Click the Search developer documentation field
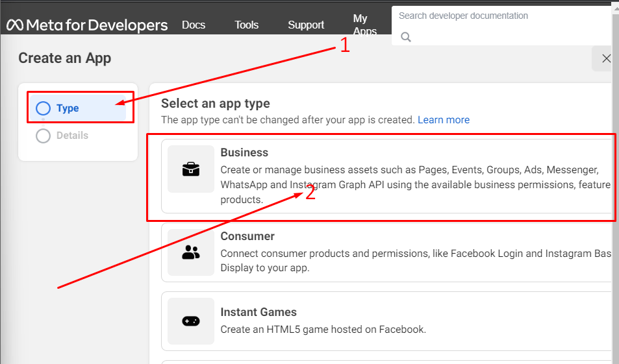Viewport: 619px width, 364px height. coord(500,16)
